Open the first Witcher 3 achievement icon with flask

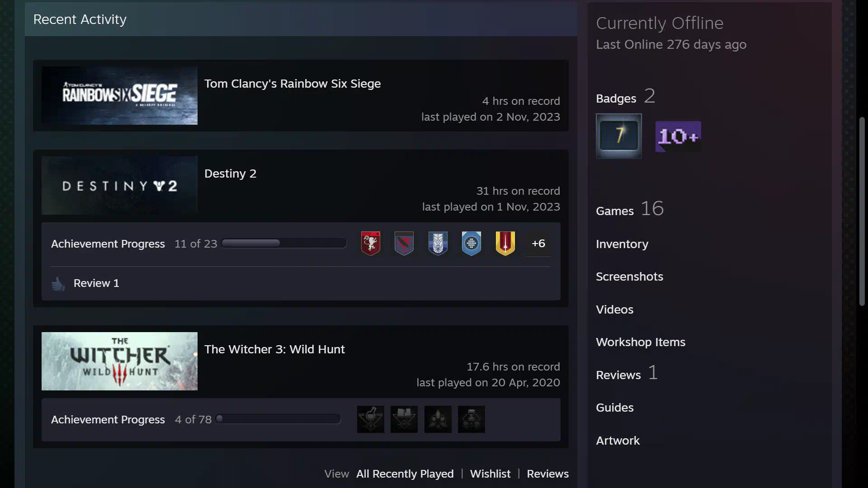pos(371,419)
